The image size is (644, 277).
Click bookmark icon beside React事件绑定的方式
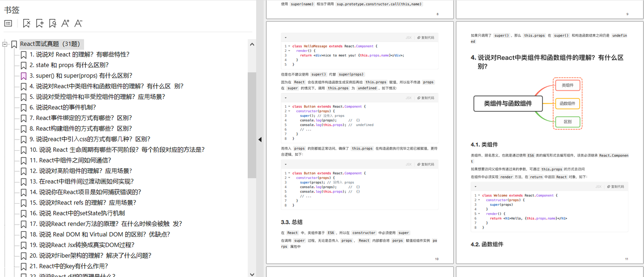click(24, 118)
